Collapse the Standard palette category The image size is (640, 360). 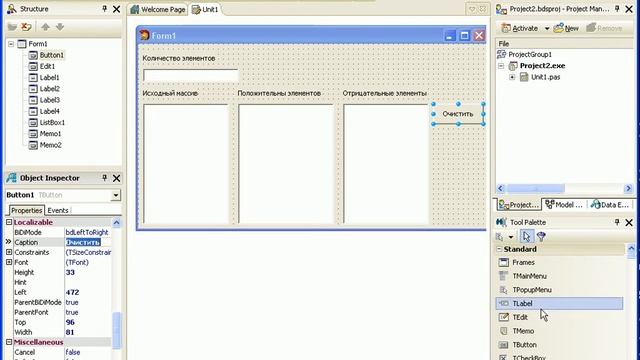click(499, 249)
